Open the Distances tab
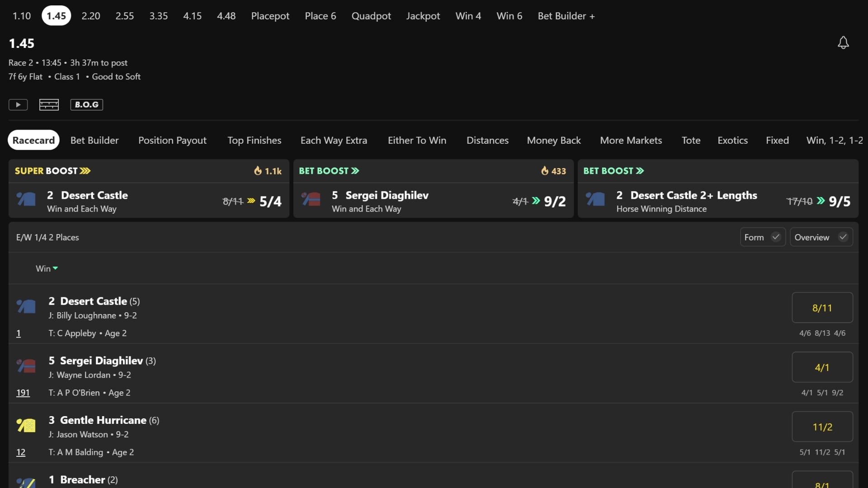 [487, 141]
